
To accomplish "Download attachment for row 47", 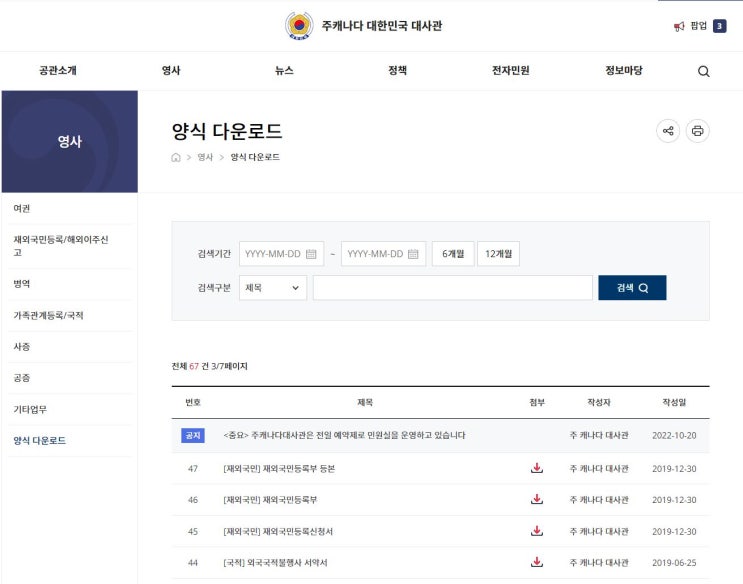I will (537, 468).
